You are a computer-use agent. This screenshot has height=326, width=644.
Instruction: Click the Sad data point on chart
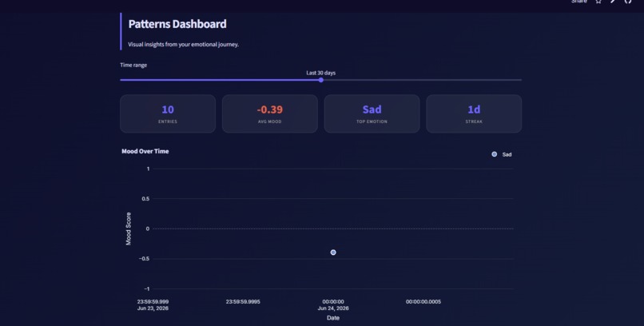pos(333,252)
